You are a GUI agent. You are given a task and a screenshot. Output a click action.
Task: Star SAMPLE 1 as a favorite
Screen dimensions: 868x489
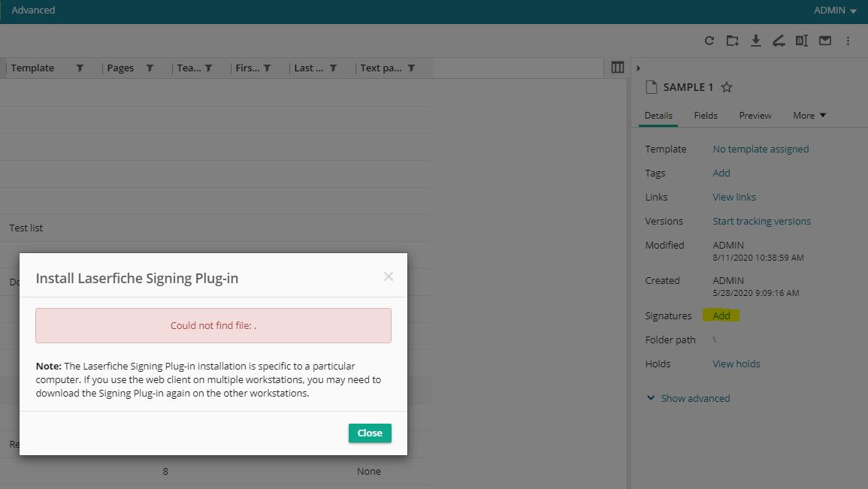[727, 87]
